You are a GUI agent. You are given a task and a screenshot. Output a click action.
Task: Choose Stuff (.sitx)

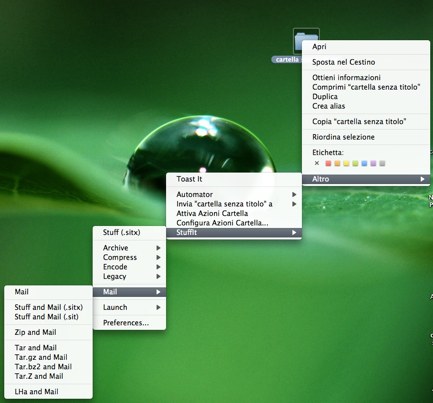(x=129, y=232)
